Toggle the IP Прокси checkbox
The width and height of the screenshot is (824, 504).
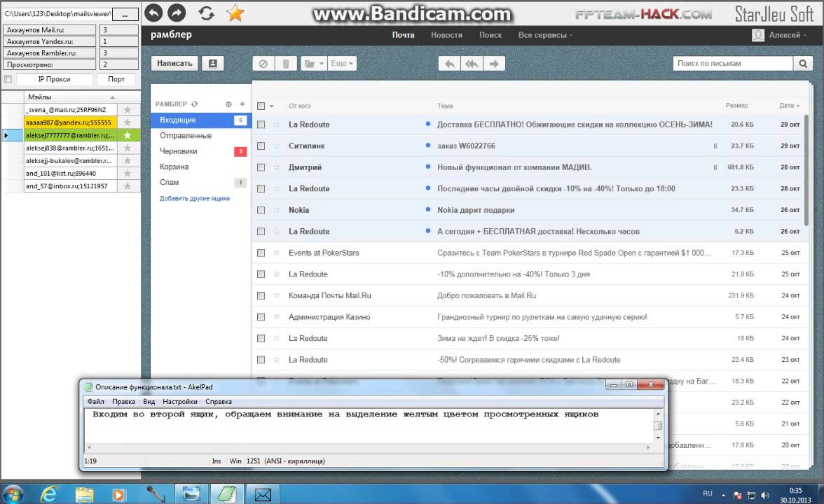(8, 79)
